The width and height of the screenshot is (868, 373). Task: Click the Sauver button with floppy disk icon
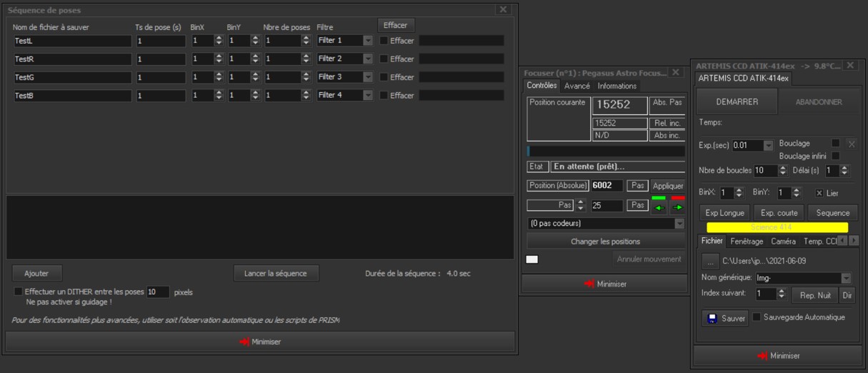726,318
